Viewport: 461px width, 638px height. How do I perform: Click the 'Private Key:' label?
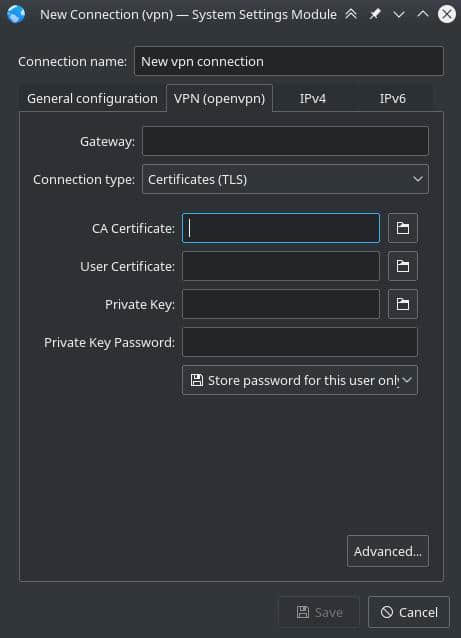click(140, 304)
